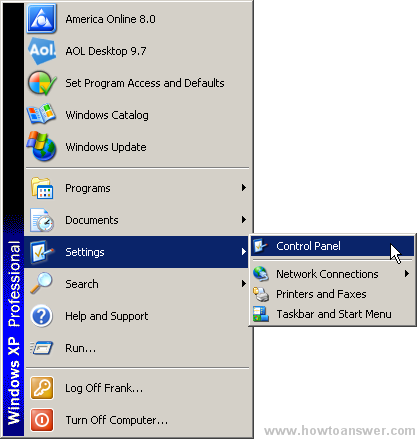Click the Windows Catalog book icon
Viewport: 417px width, 439px height.
click(41, 114)
